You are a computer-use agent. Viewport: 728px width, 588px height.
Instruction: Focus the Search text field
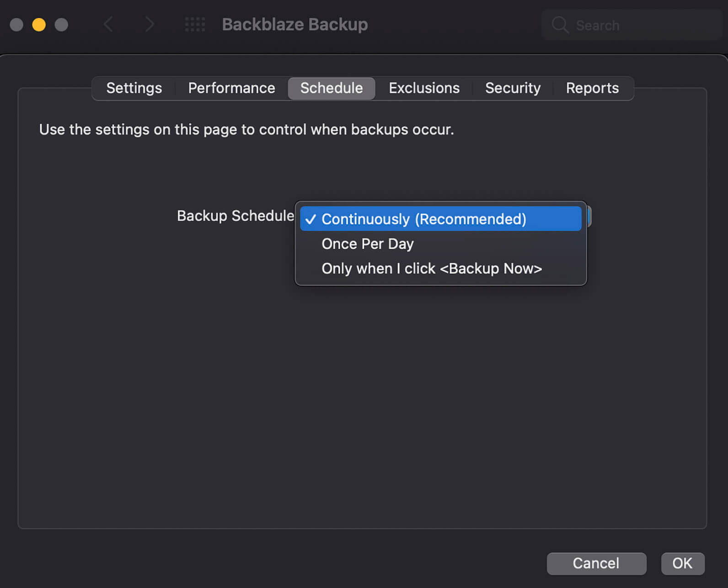tap(640, 25)
